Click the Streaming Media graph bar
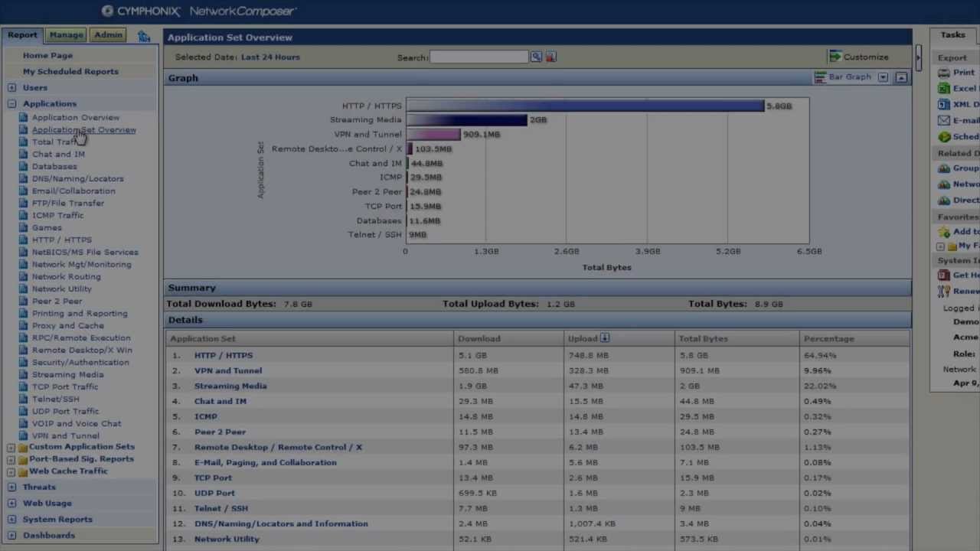This screenshot has width=980, height=551. [x=466, y=120]
